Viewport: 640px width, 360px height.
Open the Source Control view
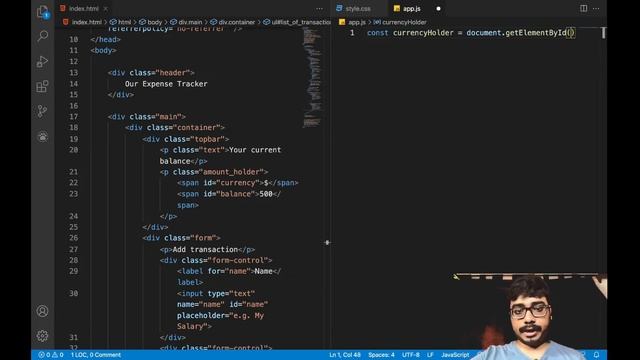tap(42, 111)
